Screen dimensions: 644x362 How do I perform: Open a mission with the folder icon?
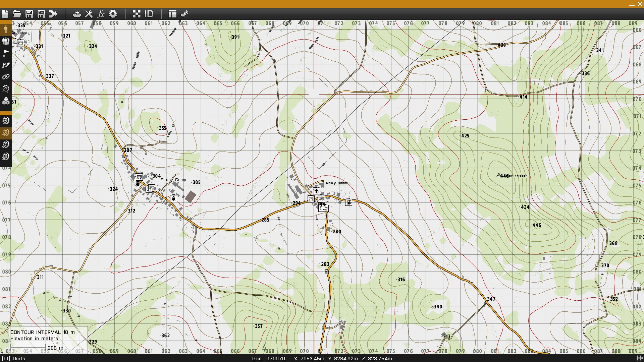pyautogui.click(x=17, y=14)
